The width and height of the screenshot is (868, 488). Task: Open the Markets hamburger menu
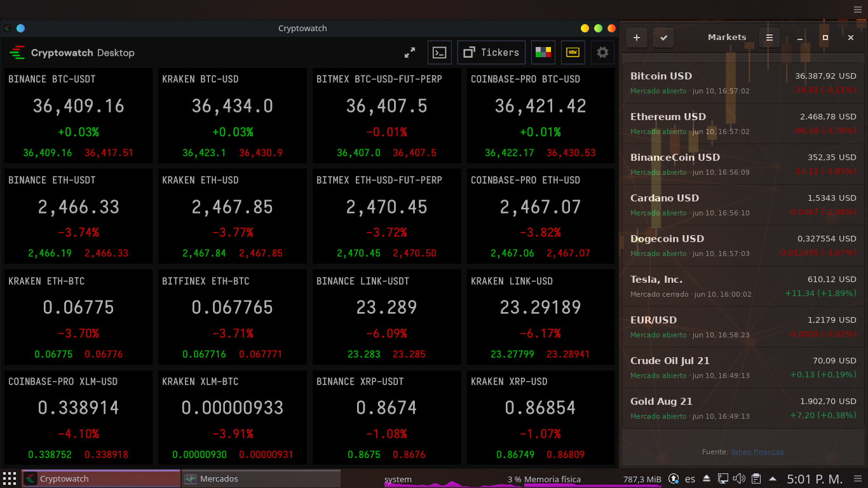click(x=769, y=37)
